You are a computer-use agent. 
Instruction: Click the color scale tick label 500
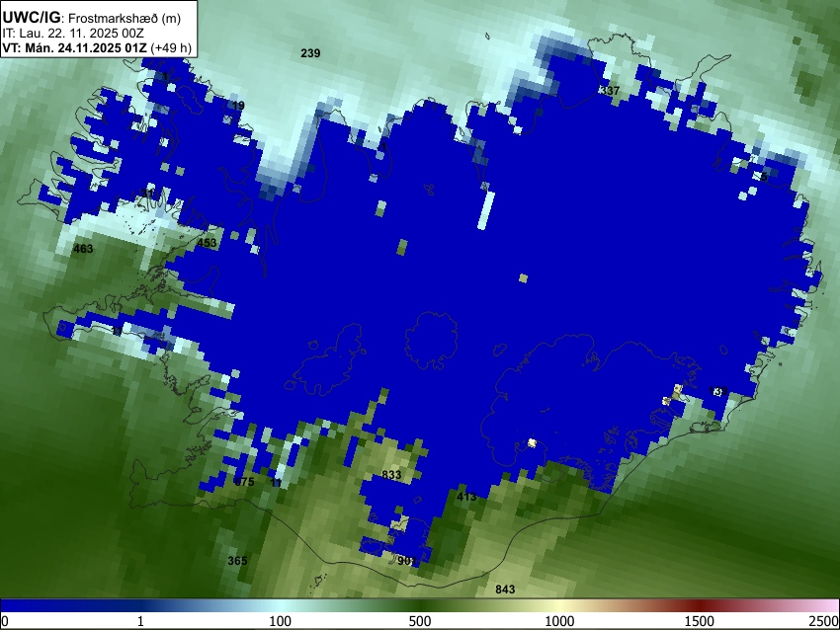click(420, 621)
